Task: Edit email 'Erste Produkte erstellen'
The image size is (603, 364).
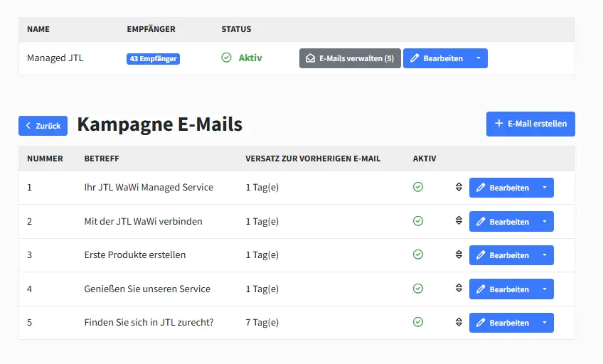Action: click(x=503, y=255)
